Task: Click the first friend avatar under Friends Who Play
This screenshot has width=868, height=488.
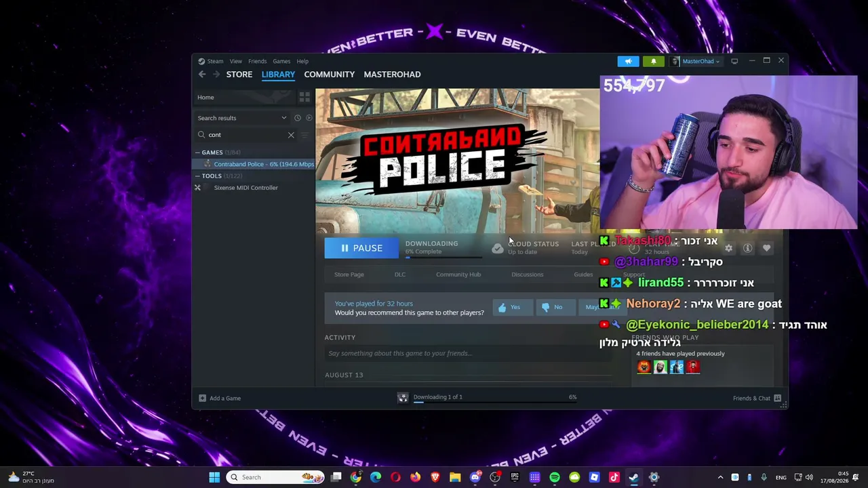Action: click(x=644, y=367)
